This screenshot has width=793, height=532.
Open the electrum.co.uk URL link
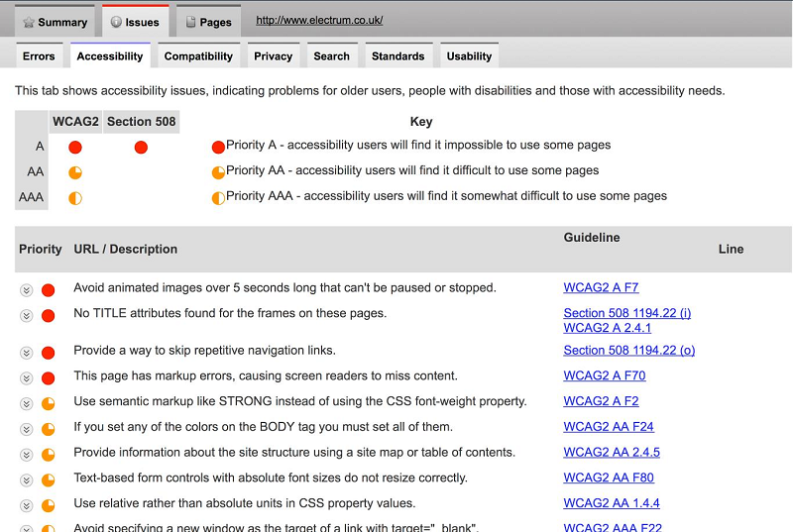click(x=319, y=20)
